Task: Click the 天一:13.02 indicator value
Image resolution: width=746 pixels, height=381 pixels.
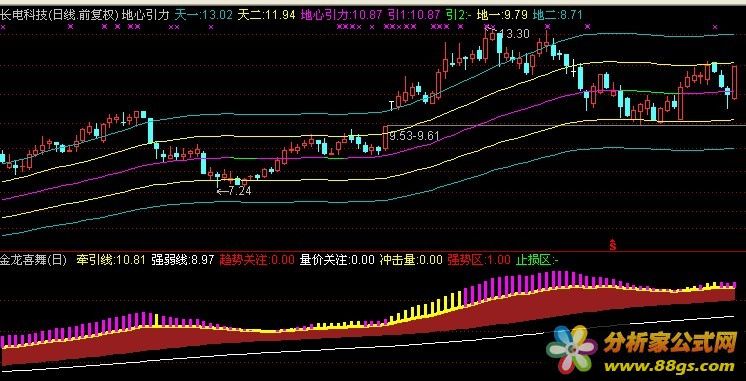Action: click(203, 15)
